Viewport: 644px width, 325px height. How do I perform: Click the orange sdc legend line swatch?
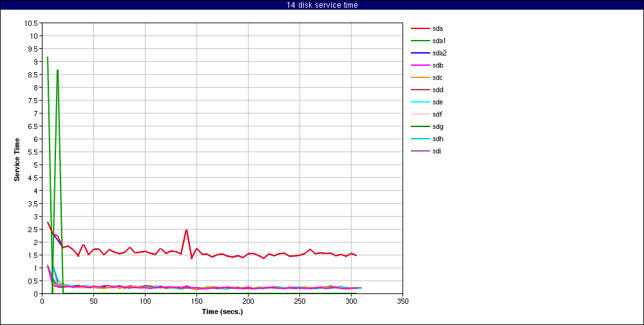(x=420, y=78)
